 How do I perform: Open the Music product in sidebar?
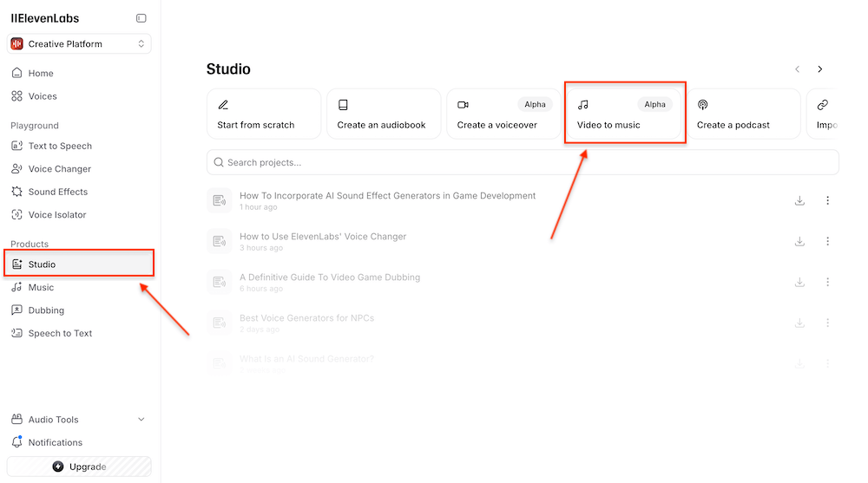coord(41,288)
